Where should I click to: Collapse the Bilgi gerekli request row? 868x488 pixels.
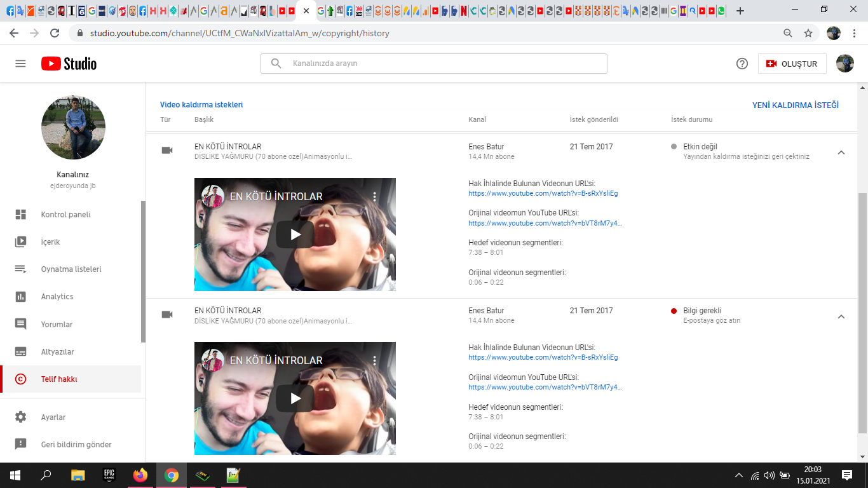(841, 316)
